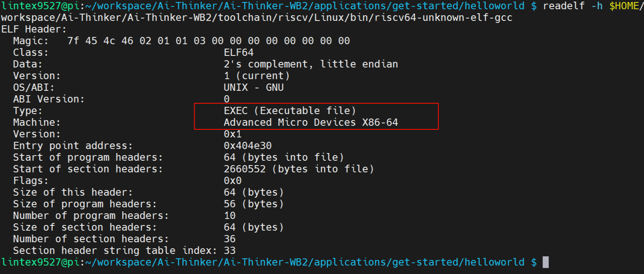Click lintex9527@pi in the bottom prompt

click(41, 262)
